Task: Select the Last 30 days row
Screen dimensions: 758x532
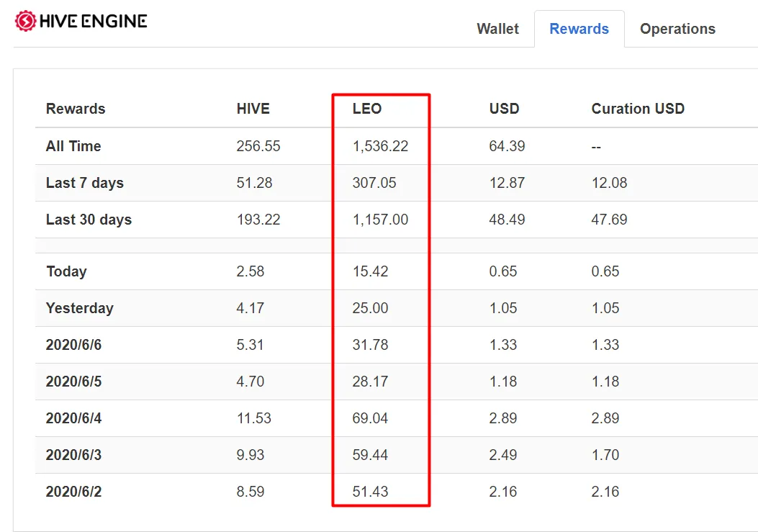Action: (397, 220)
